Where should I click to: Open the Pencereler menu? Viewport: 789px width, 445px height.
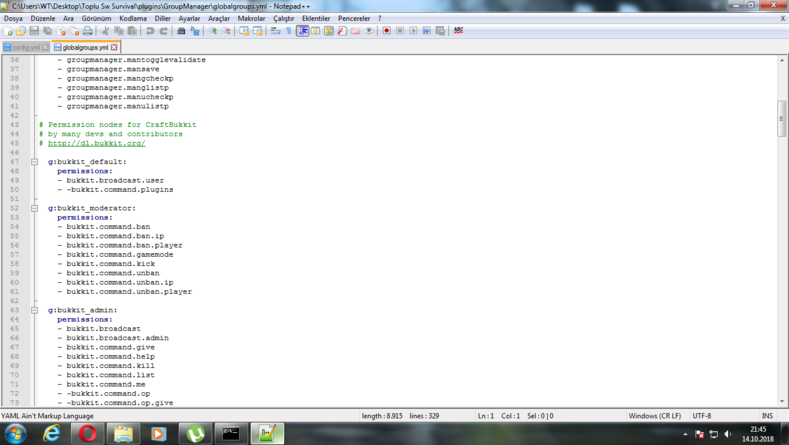pos(354,19)
